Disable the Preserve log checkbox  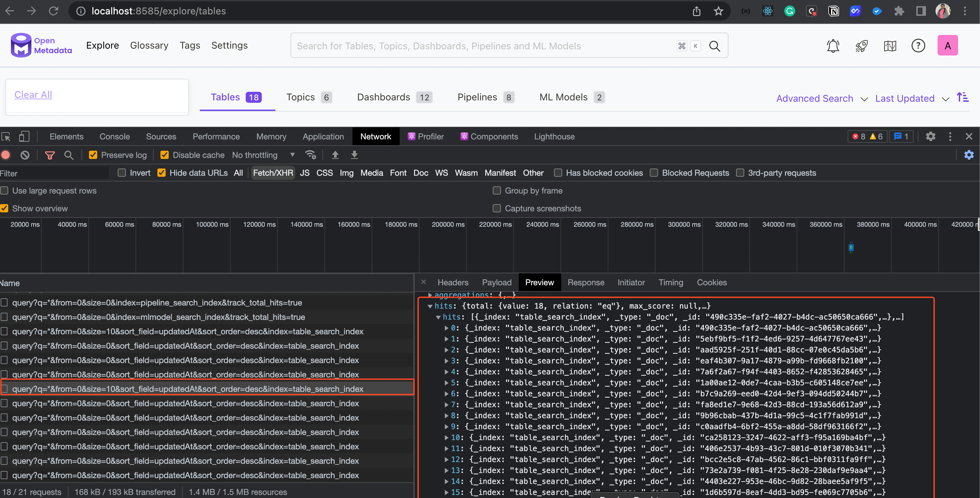click(93, 154)
